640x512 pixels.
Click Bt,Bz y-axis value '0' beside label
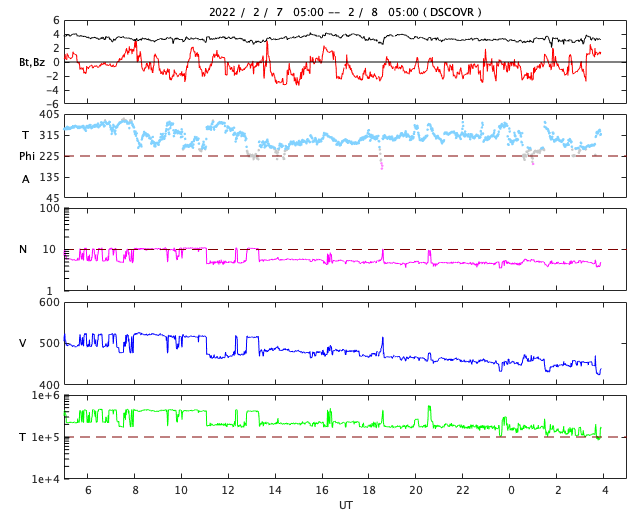pos(56,62)
